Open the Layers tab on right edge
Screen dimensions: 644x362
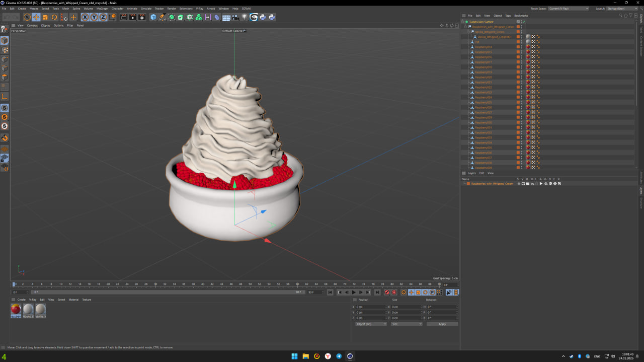[641, 190]
